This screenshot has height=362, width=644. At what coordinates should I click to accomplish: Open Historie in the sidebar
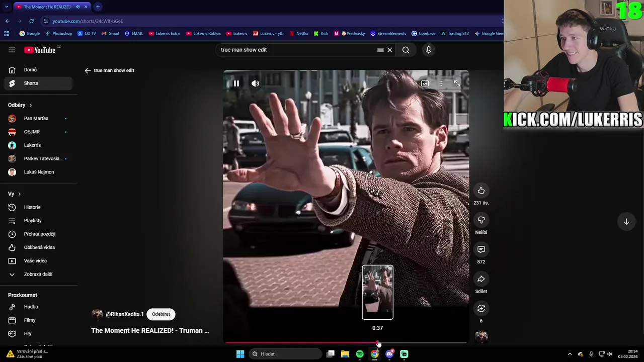(38, 207)
